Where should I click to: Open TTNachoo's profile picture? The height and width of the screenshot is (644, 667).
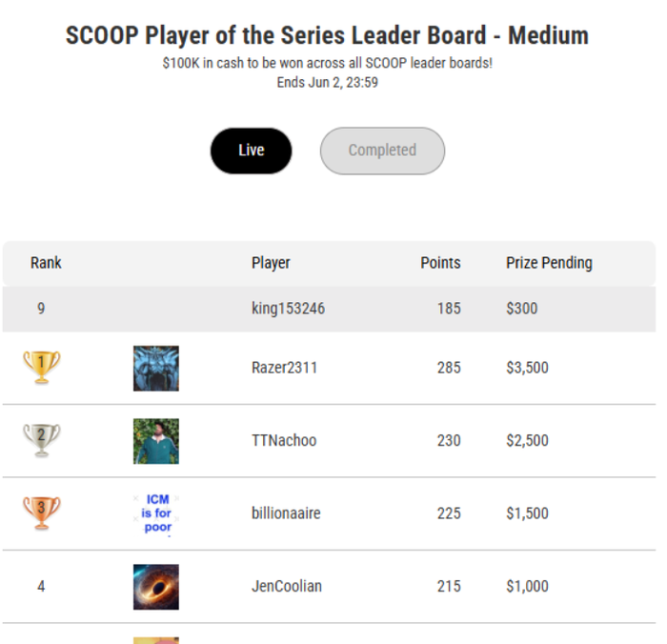point(156,441)
